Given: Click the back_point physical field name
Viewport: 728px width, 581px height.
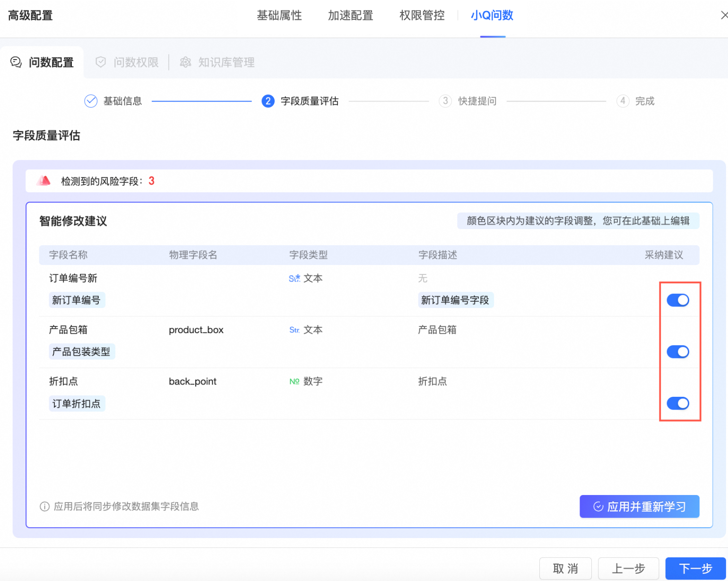Looking at the screenshot, I should [x=192, y=382].
